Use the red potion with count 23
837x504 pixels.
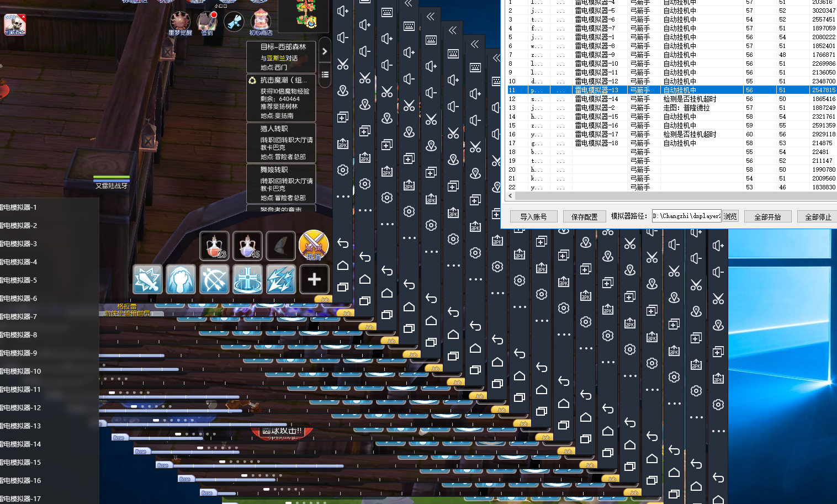(214, 246)
